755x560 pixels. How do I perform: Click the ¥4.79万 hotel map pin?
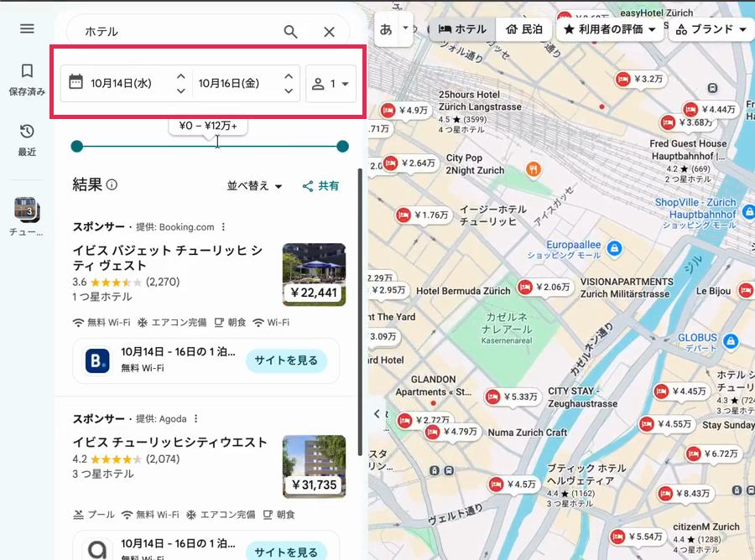[x=453, y=432]
